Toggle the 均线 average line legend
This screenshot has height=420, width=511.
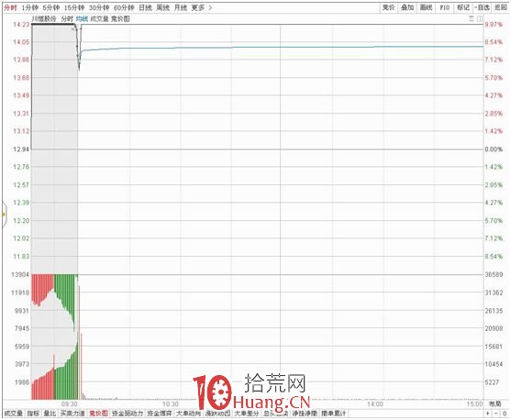(x=82, y=19)
